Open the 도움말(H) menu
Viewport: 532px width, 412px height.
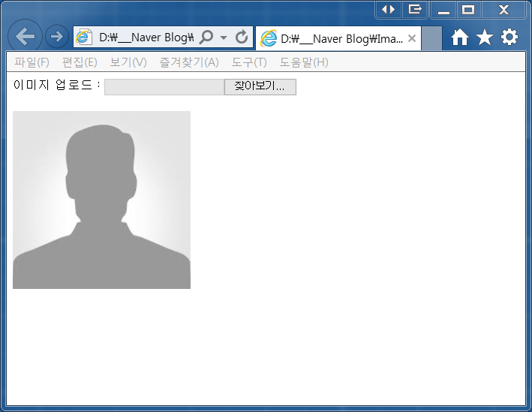304,62
